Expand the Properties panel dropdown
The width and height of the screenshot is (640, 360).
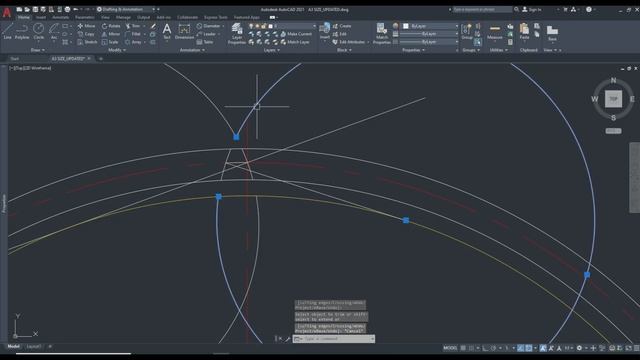point(413,50)
